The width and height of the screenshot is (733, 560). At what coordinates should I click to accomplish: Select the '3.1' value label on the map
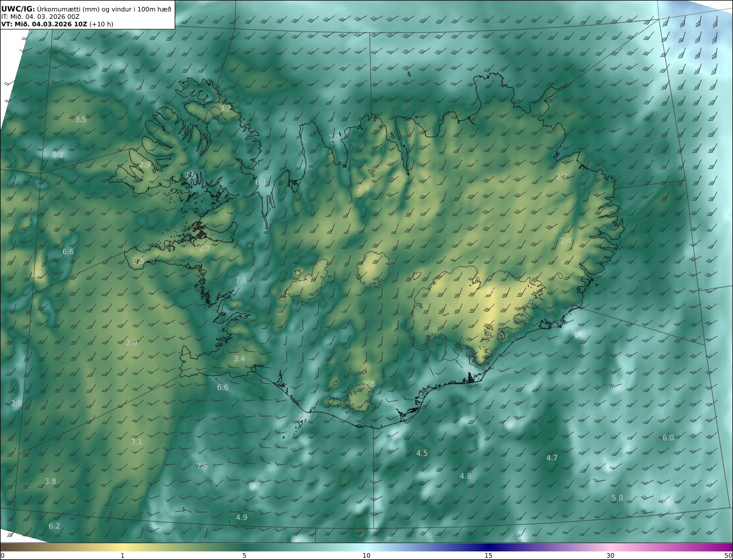137,442
